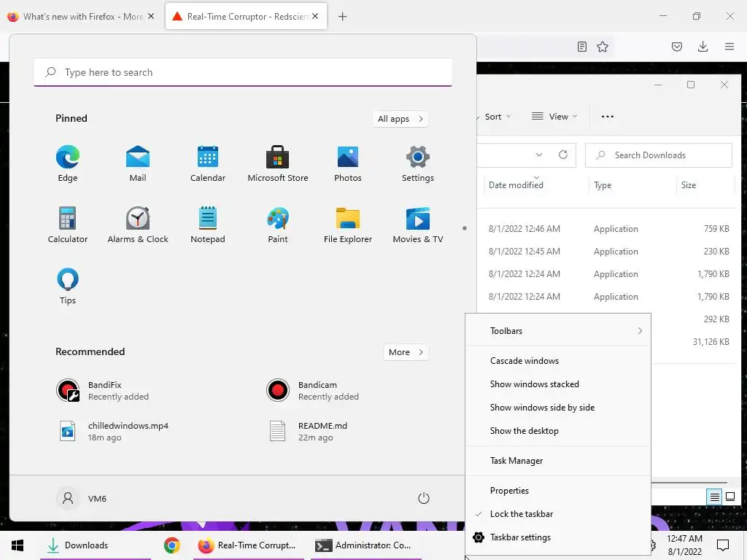Launch the Mail app

[x=138, y=163]
